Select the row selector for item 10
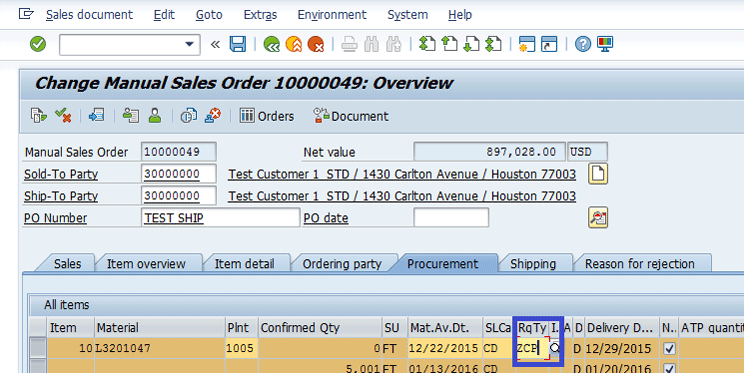This screenshot has height=373, width=745. [38, 348]
